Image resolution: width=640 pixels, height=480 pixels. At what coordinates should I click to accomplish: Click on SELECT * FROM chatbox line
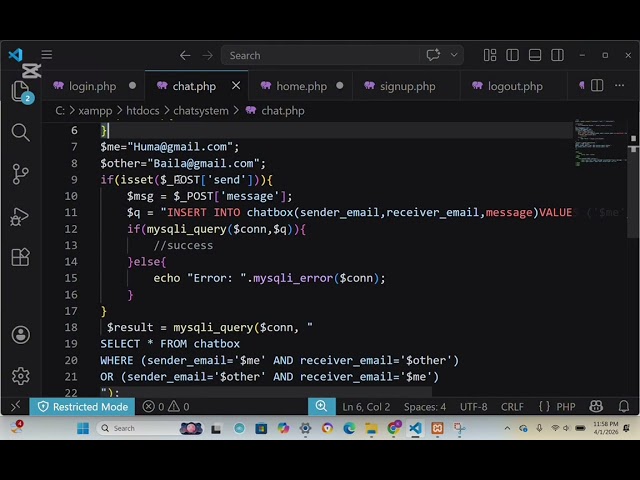coord(170,344)
